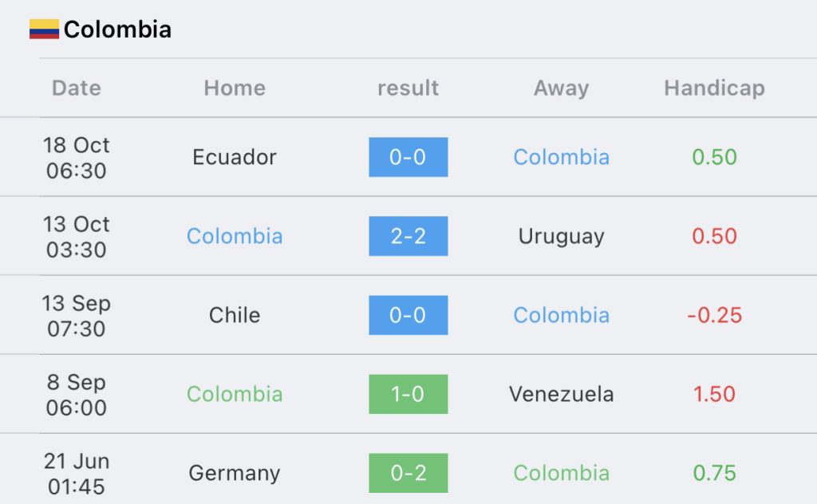Select Venezuela team name
The height and width of the screenshot is (504, 817).
561,394
